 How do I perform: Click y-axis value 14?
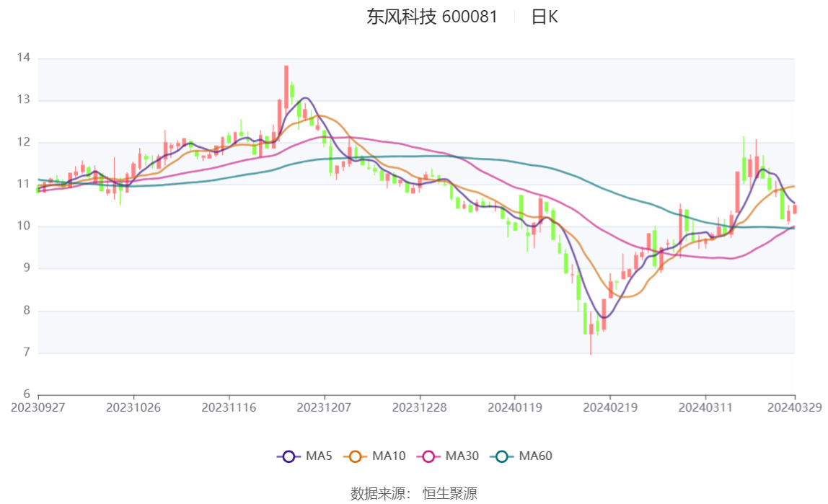pyautogui.click(x=23, y=58)
